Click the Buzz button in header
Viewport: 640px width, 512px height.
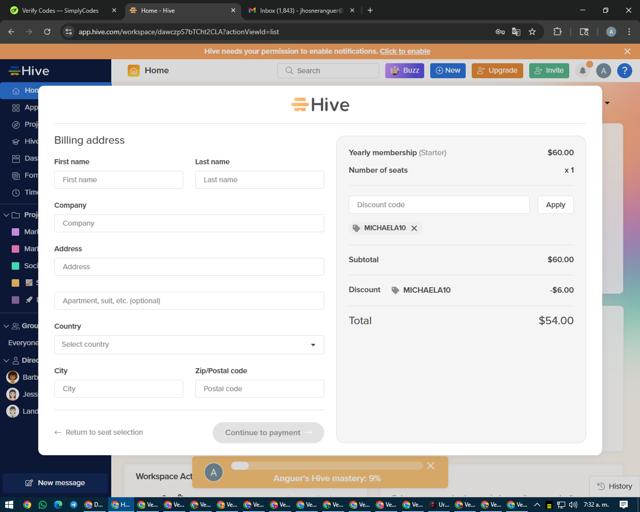404,70
